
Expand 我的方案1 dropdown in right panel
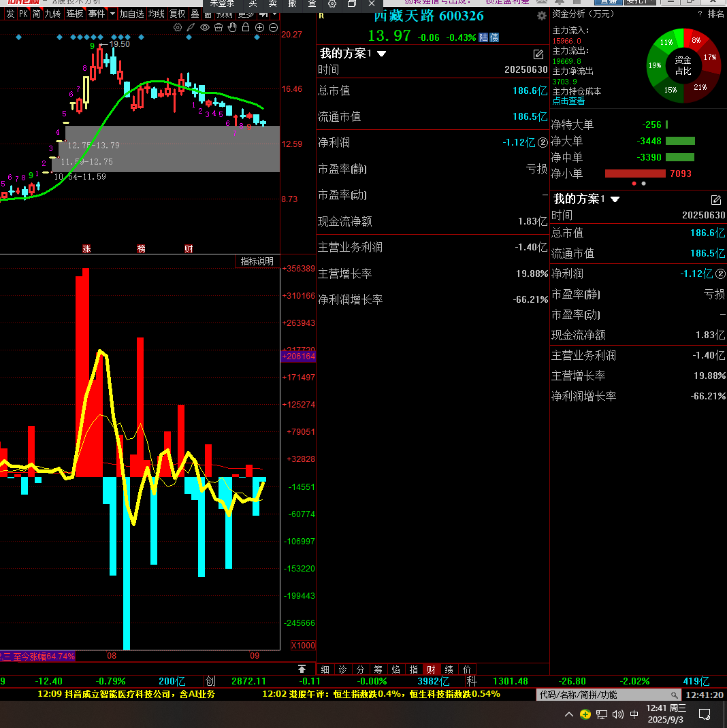coord(615,199)
